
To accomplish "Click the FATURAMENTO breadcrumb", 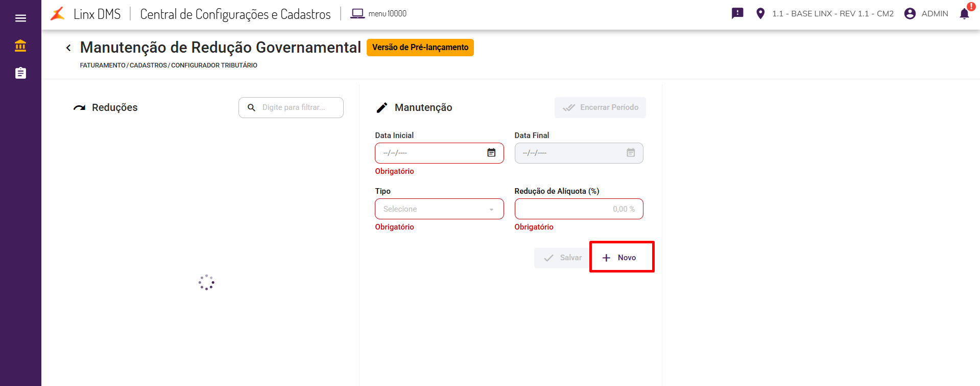I will tap(103, 65).
